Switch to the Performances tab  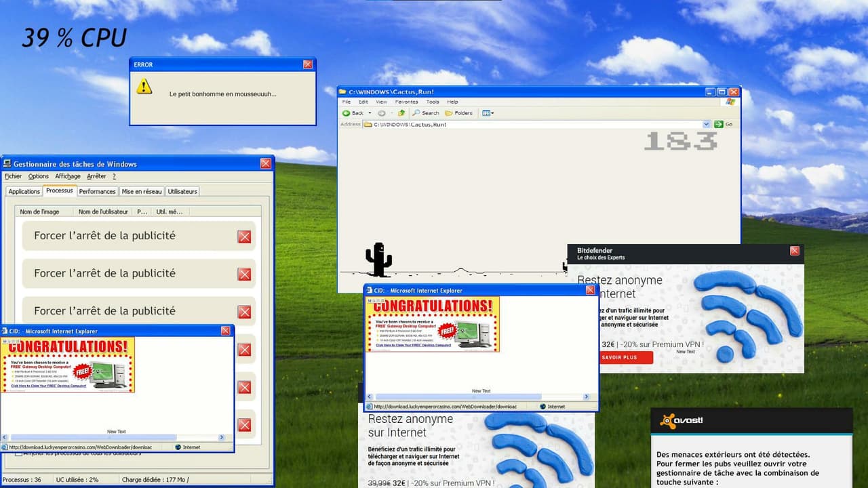pos(97,192)
